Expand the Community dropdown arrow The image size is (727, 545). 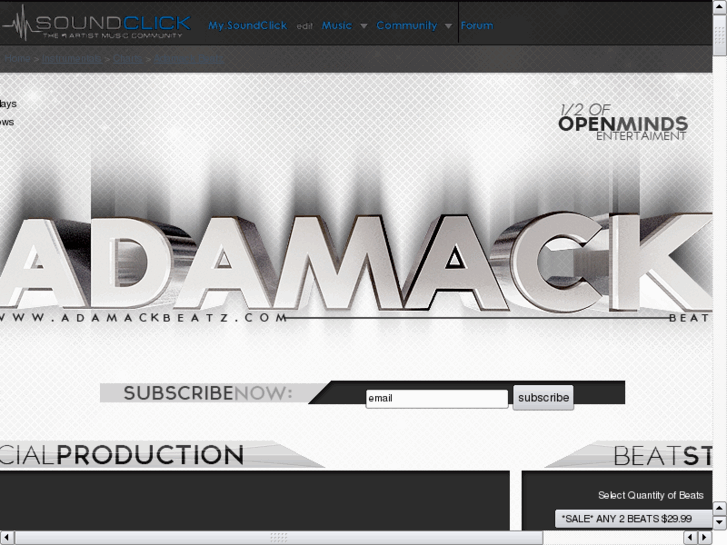coord(448,26)
